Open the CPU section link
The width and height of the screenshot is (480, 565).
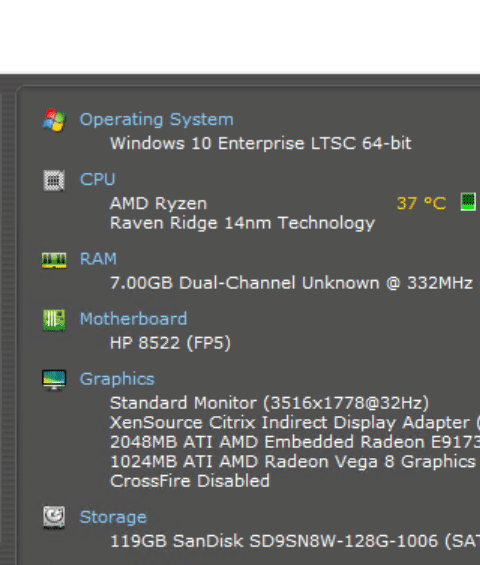pyautogui.click(x=97, y=179)
